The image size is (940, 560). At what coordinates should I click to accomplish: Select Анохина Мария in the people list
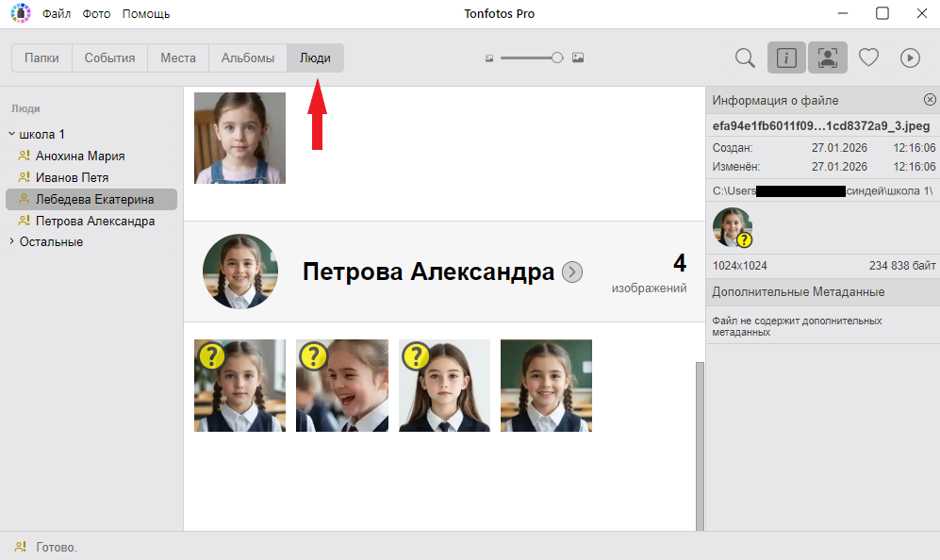[80, 156]
